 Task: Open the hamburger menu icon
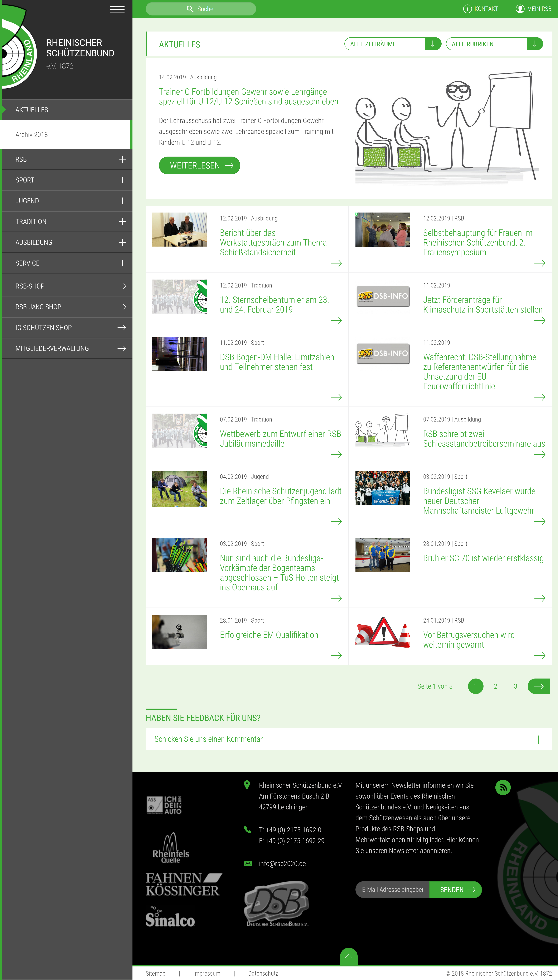117,10
